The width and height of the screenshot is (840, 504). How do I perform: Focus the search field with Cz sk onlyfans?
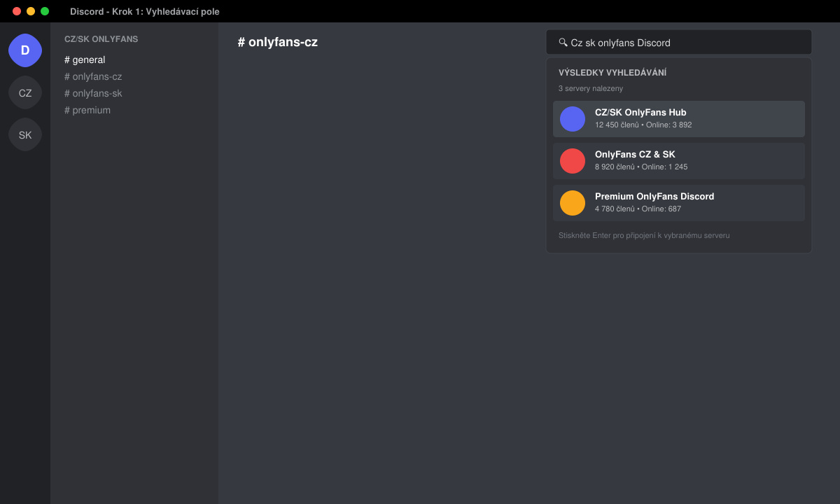click(x=679, y=42)
